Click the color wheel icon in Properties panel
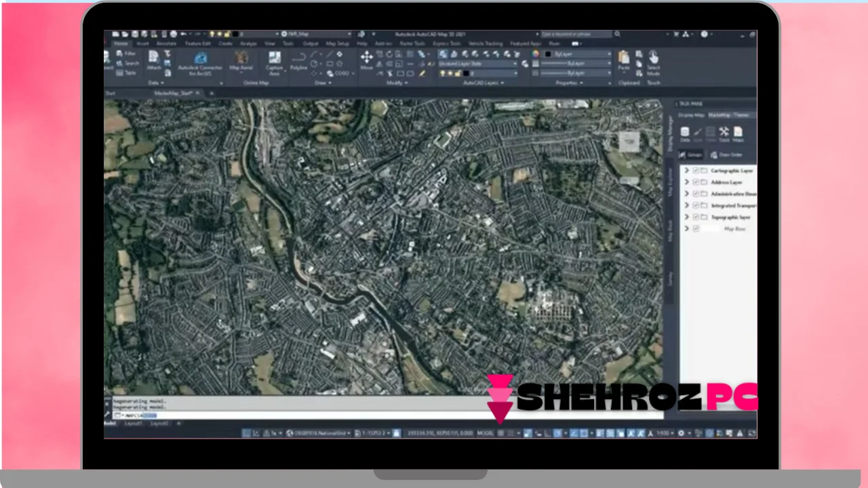 point(536,54)
